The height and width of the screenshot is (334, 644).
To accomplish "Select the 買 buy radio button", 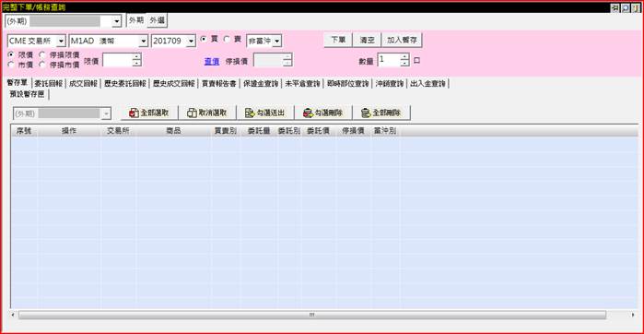I will (203, 39).
